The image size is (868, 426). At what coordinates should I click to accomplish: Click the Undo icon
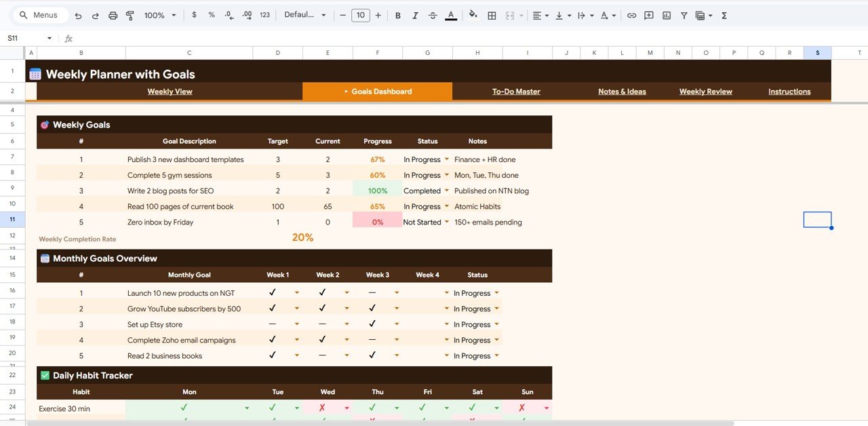79,16
